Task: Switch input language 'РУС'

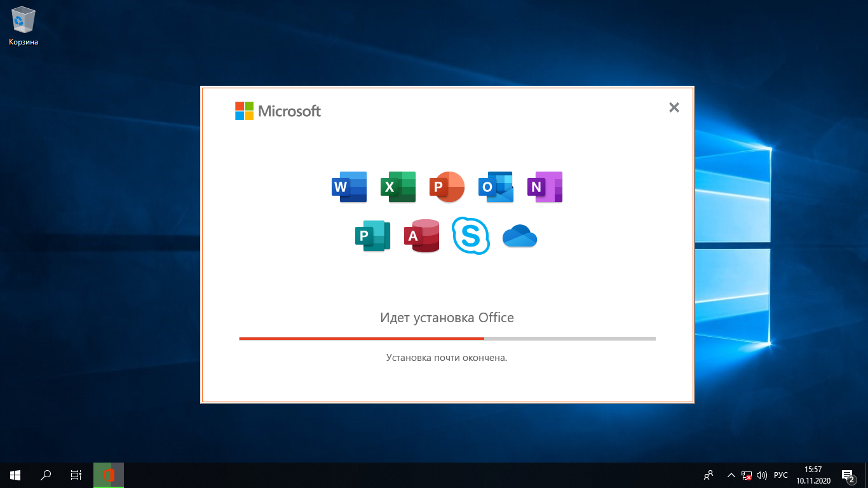Action: click(x=781, y=475)
